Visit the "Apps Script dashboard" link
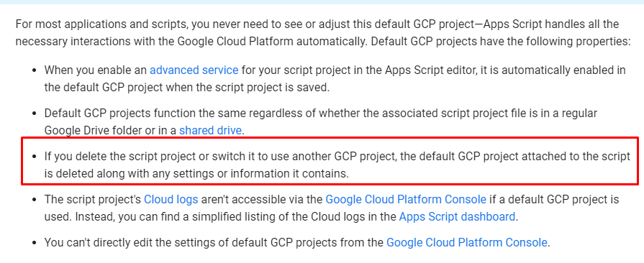This screenshot has height=263, width=644. click(x=457, y=216)
